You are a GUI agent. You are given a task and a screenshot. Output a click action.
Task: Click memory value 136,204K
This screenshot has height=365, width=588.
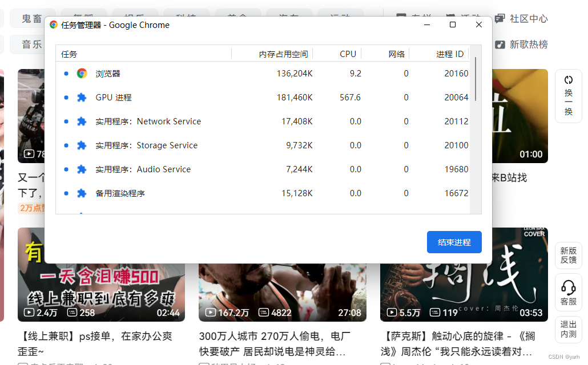[x=295, y=74]
